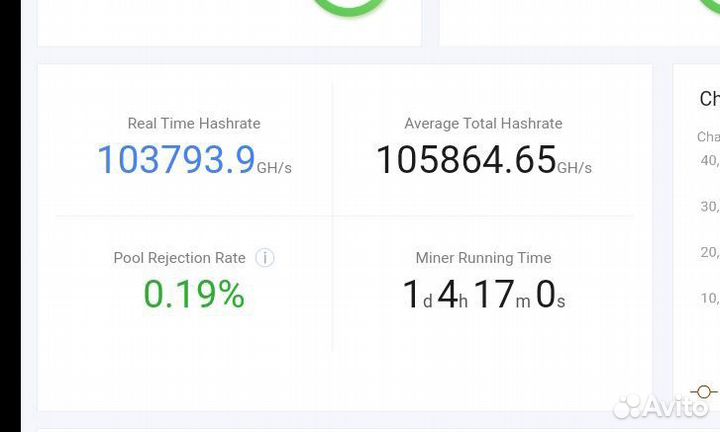
Task: Select the Real Time Hashrate value 103793.9
Action: [176, 160]
